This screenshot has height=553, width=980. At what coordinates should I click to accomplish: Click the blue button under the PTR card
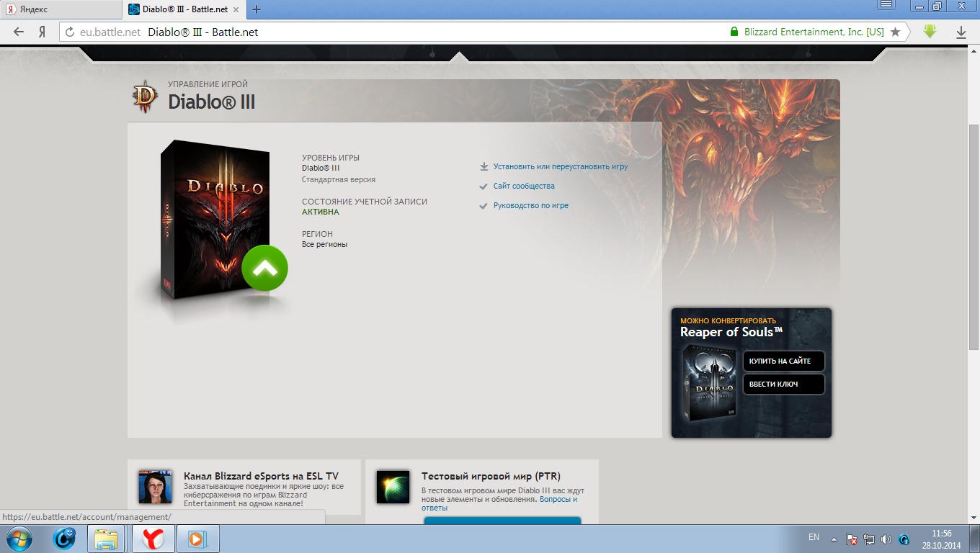pos(502,520)
